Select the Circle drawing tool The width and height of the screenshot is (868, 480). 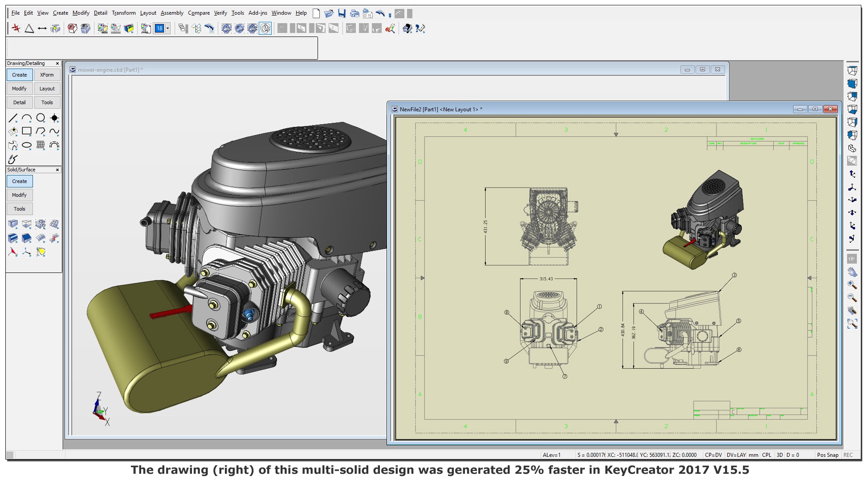pyautogui.click(x=41, y=118)
